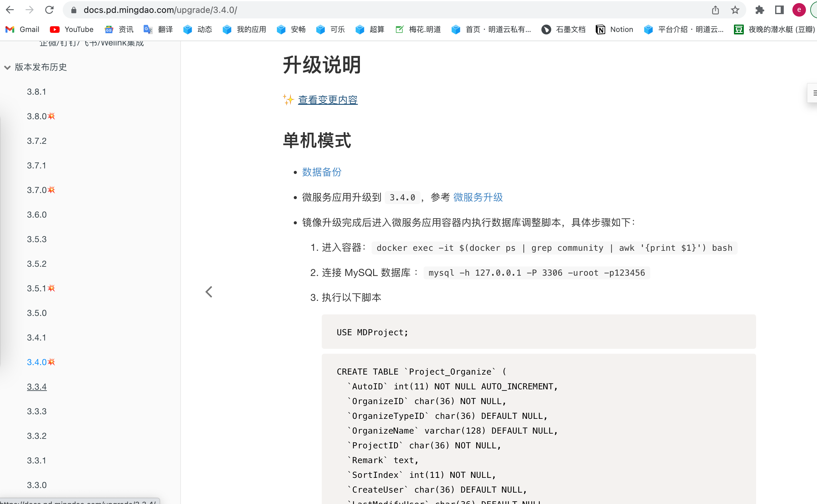Select version 3.3.4 in sidebar

point(37,387)
